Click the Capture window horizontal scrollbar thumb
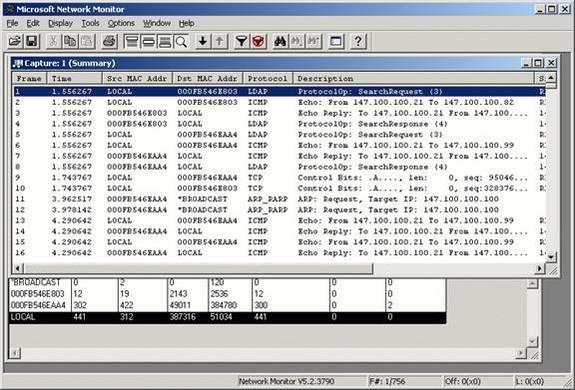575x390 pixels. 198,269
